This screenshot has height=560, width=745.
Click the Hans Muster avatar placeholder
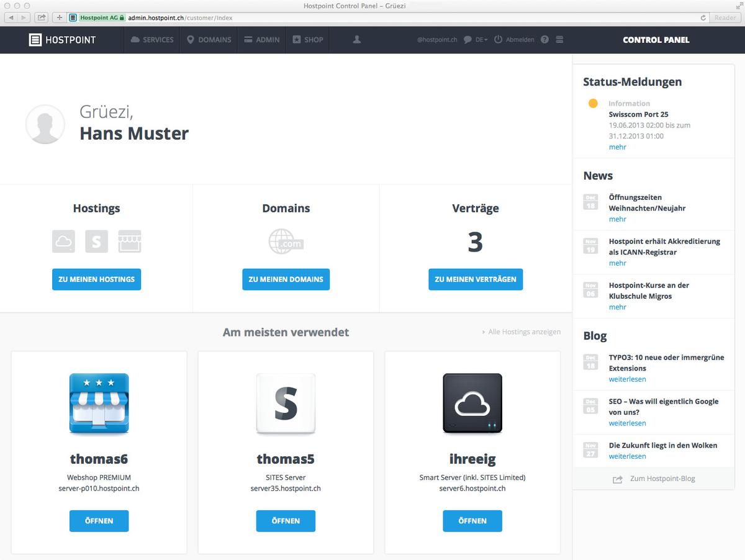(45, 124)
